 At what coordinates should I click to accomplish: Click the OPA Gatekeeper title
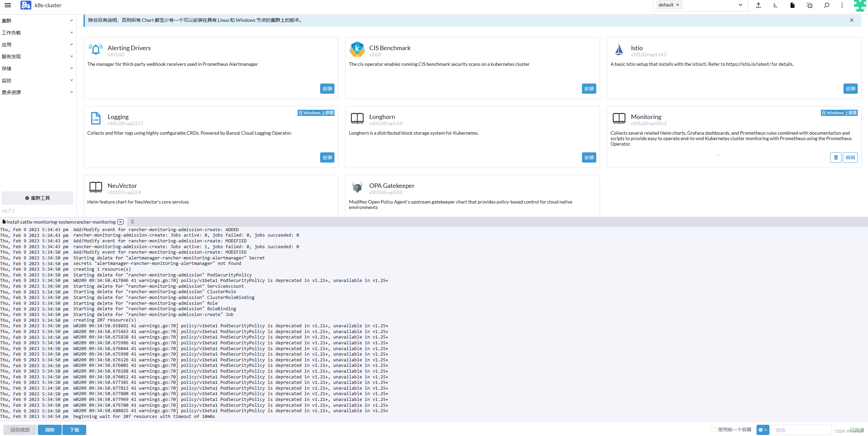[x=392, y=186]
